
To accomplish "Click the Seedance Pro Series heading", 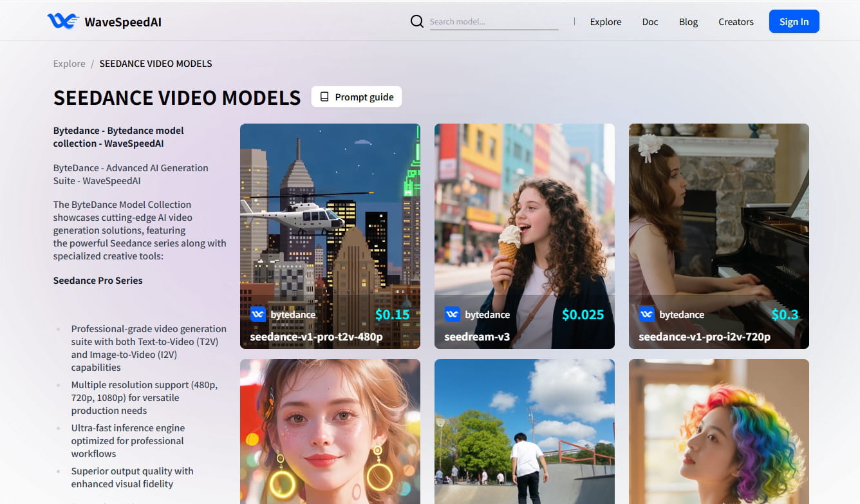I will [98, 281].
